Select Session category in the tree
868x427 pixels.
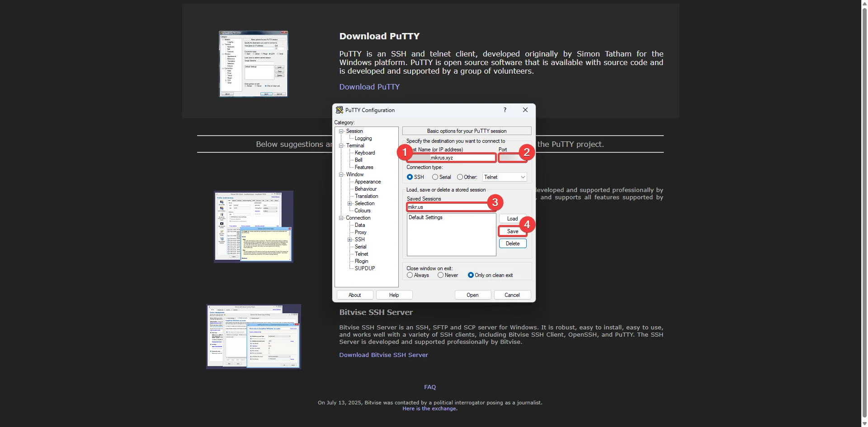click(x=354, y=131)
